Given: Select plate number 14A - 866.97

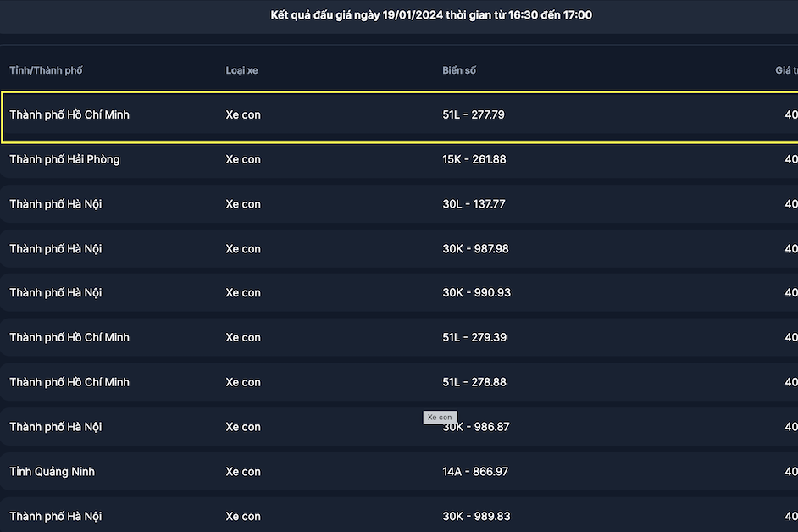Looking at the screenshot, I should [475, 472].
